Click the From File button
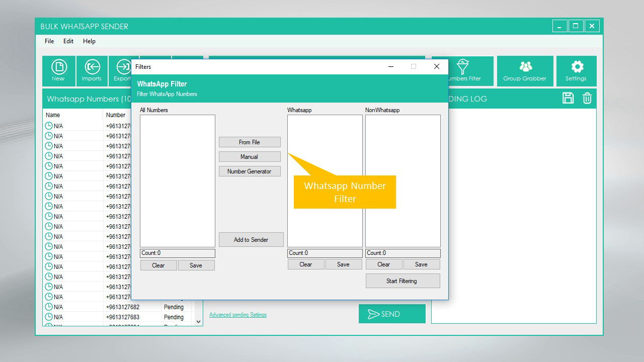This screenshot has width=644, height=362. click(250, 142)
